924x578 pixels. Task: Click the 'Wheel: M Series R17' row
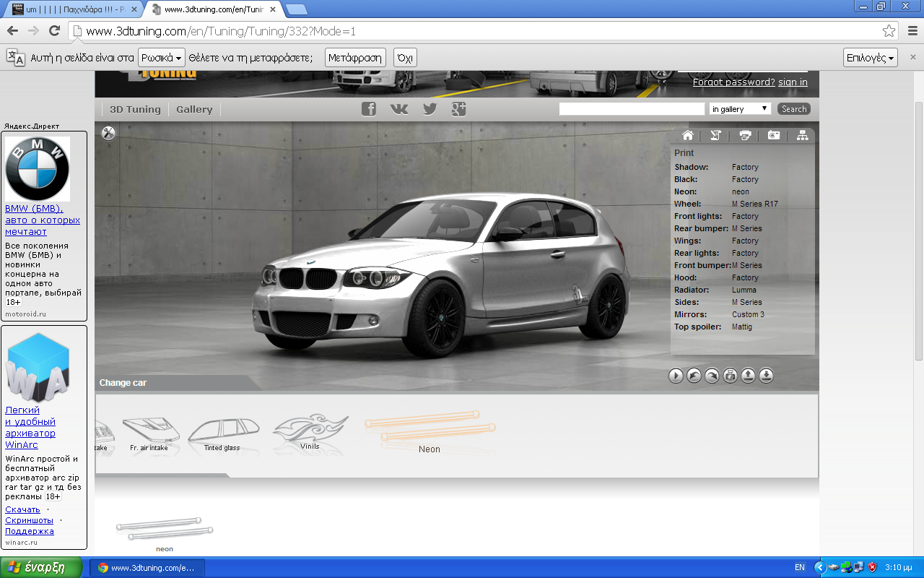click(726, 204)
